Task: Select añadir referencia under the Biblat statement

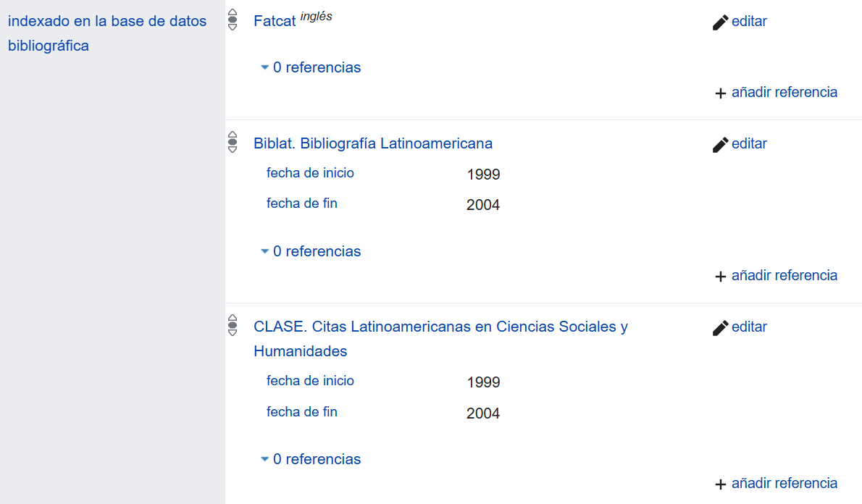Action: pyautogui.click(x=784, y=276)
